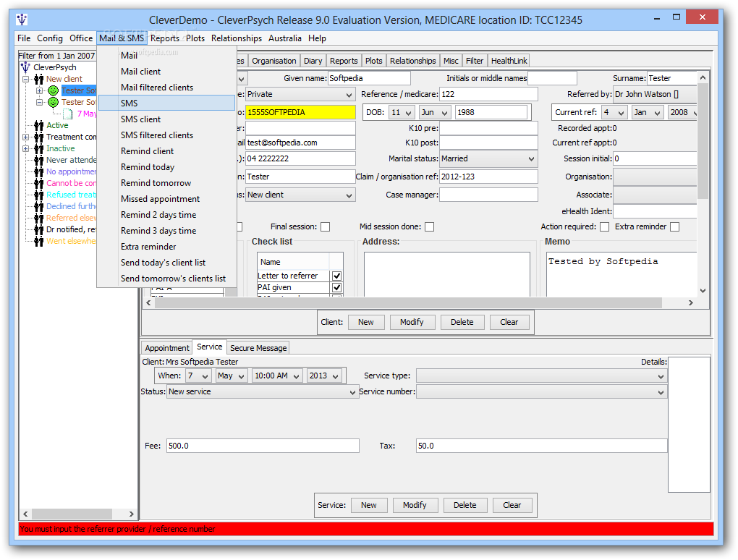Click the yellow 1555SOFTPEDIA phone field
Viewport: 738px width, 560px height.
300,112
